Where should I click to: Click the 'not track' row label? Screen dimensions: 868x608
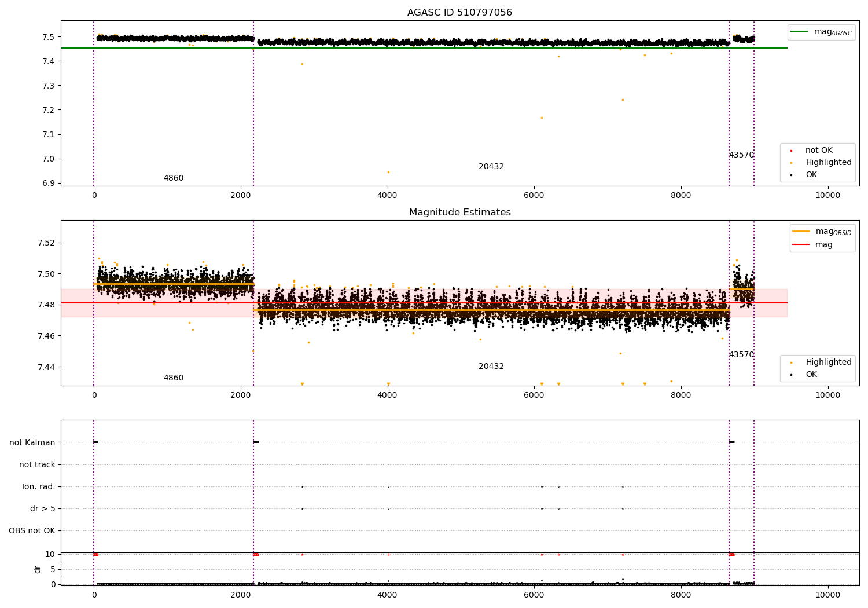(37, 465)
